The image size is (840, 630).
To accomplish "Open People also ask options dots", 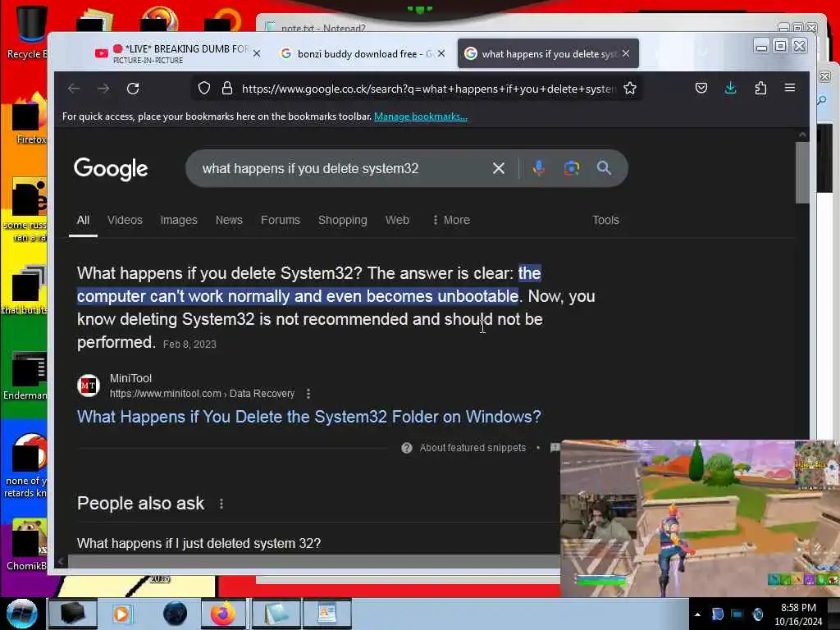I will click(x=221, y=504).
